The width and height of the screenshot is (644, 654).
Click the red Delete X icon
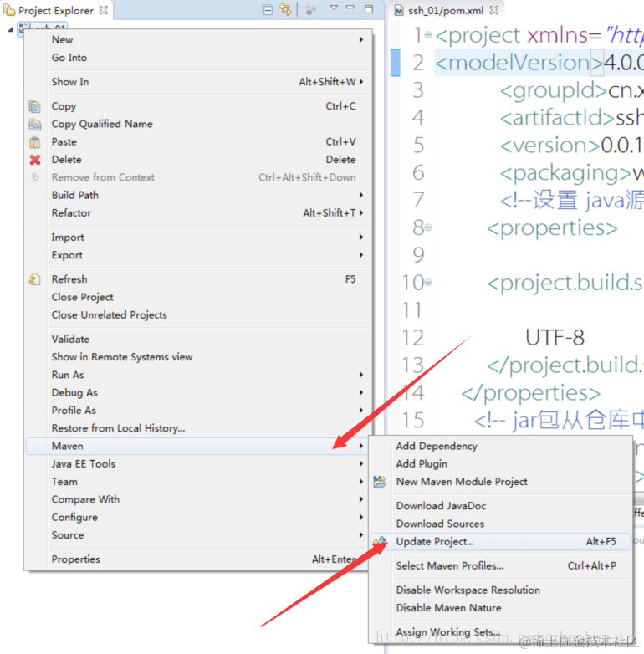point(35,160)
